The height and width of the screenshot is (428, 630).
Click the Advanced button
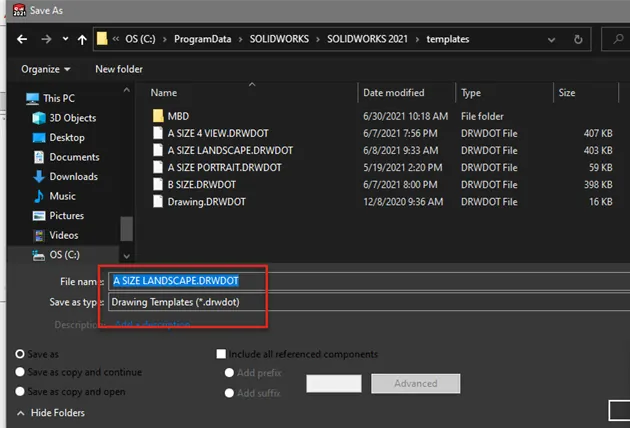tap(416, 384)
